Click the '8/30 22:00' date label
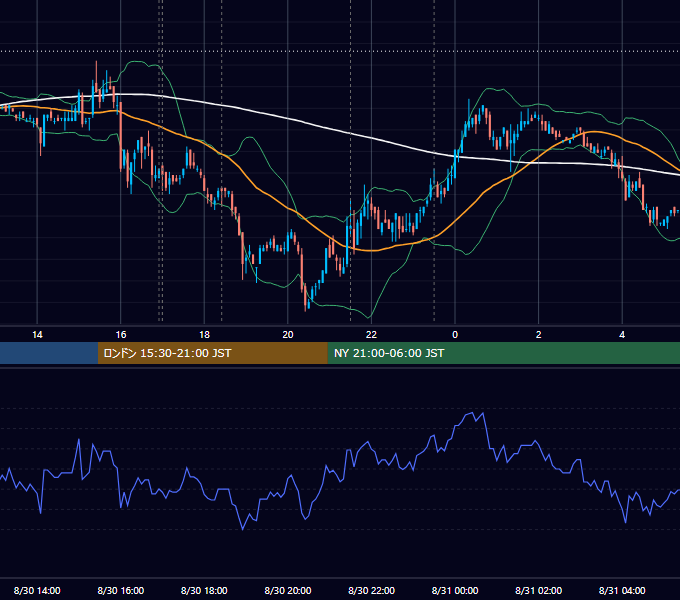The image size is (680, 600). (372, 590)
